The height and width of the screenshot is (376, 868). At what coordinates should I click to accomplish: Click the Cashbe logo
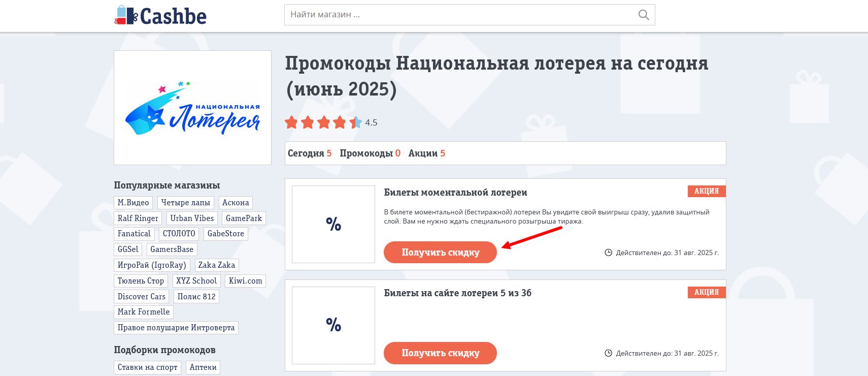(x=160, y=16)
